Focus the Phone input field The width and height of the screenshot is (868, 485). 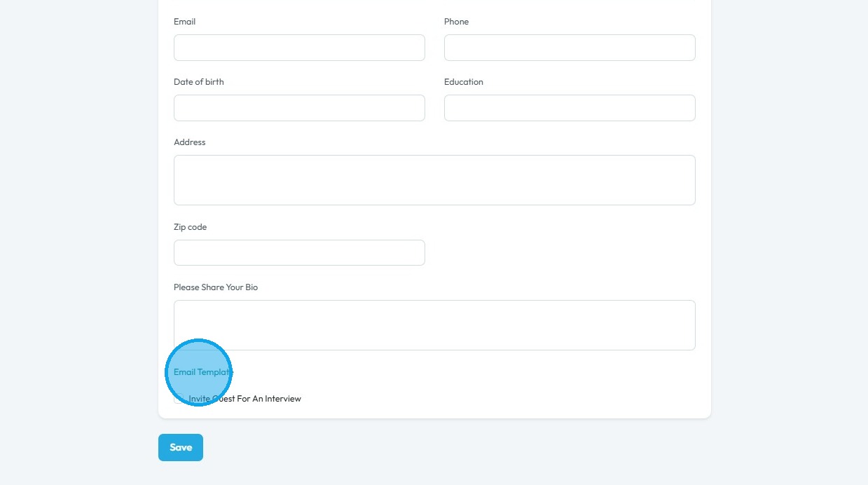tap(570, 48)
